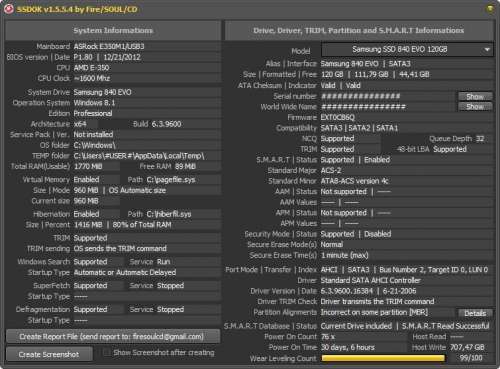Show the hidden World Wide Name
This screenshot has height=369, width=500.
pos(475,107)
